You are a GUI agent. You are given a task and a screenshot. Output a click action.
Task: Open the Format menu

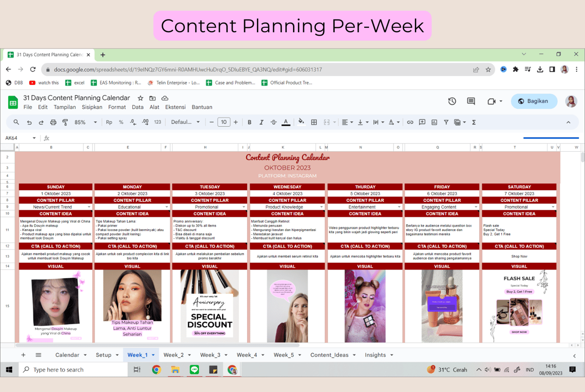tap(117, 107)
